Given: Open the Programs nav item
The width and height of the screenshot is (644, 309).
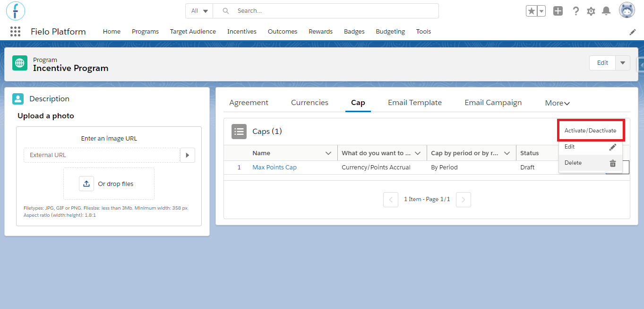Looking at the screenshot, I should 145,31.
